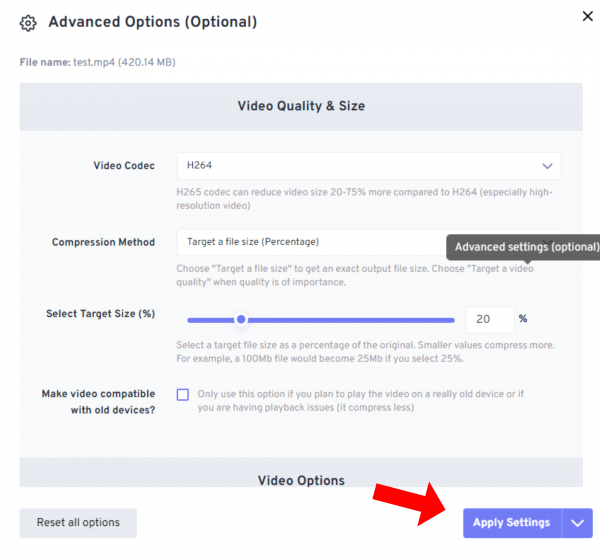Click the Advanced settings (optional) tooltip
Viewport: 600px width, 558px height.
(526, 247)
